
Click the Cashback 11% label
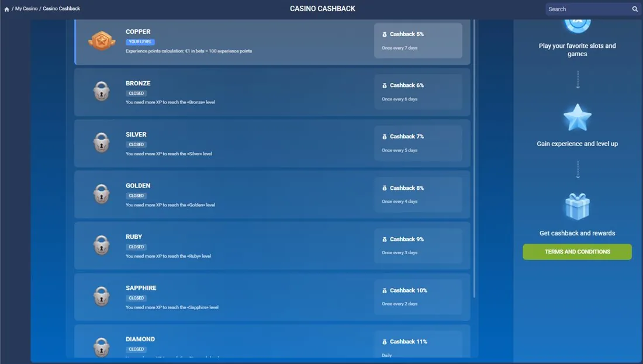(409, 342)
